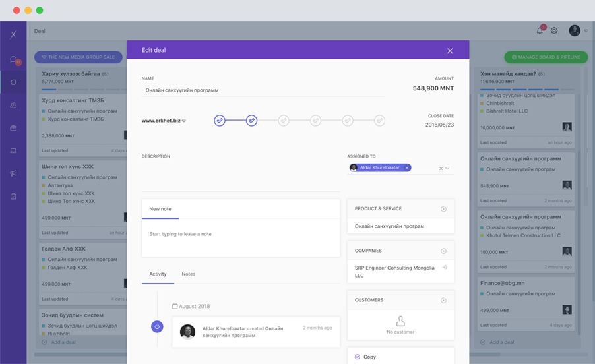This screenshot has height=364, width=595.
Task: Click the notifications bell icon
Action: click(x=540, y=30)
